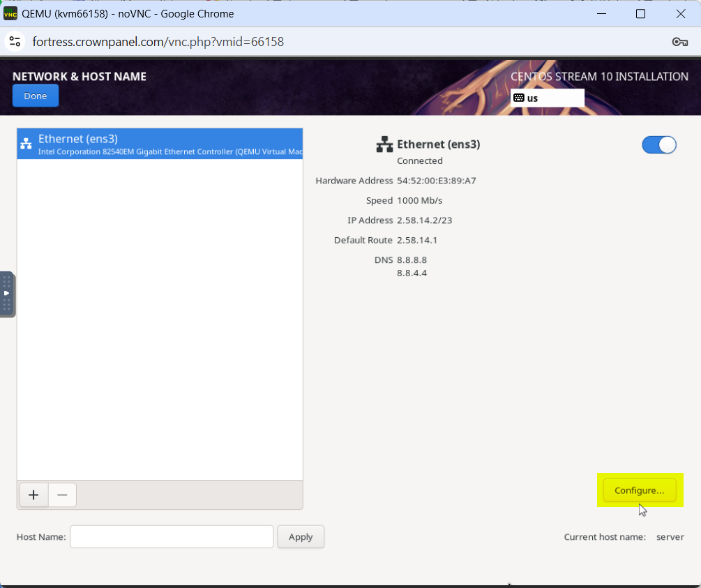Viewport: 701px width, 588px height.
Task: Click the speed value 1000 Mb/s
Action: pyautogui.click(x=419, y=200)
